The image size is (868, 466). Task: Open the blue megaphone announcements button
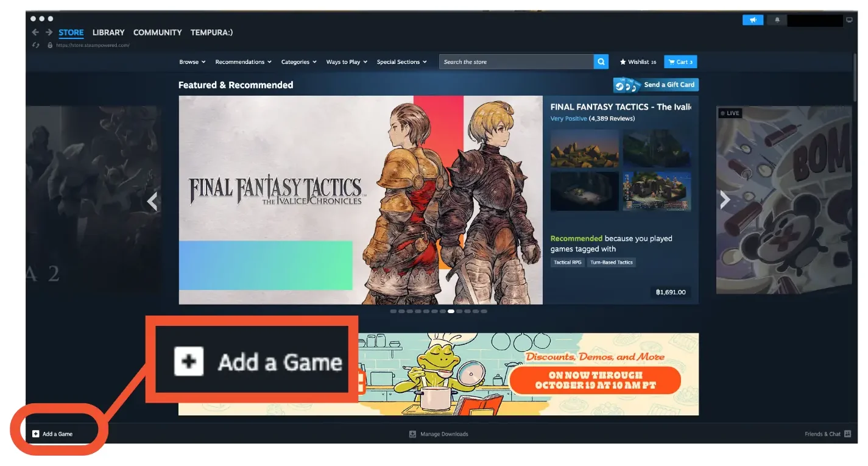(x=753, y=20)
